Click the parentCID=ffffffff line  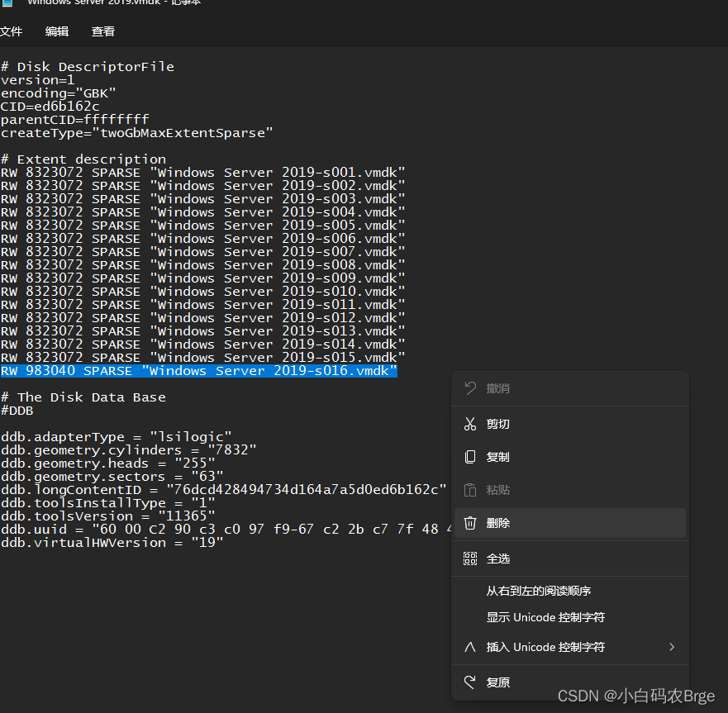74,120
